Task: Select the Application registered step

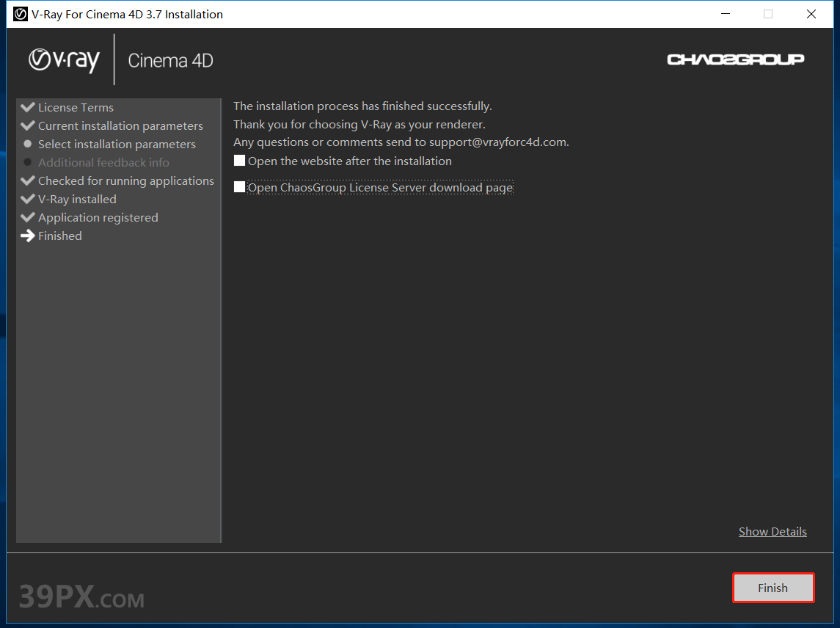Action: click(98, 218)
